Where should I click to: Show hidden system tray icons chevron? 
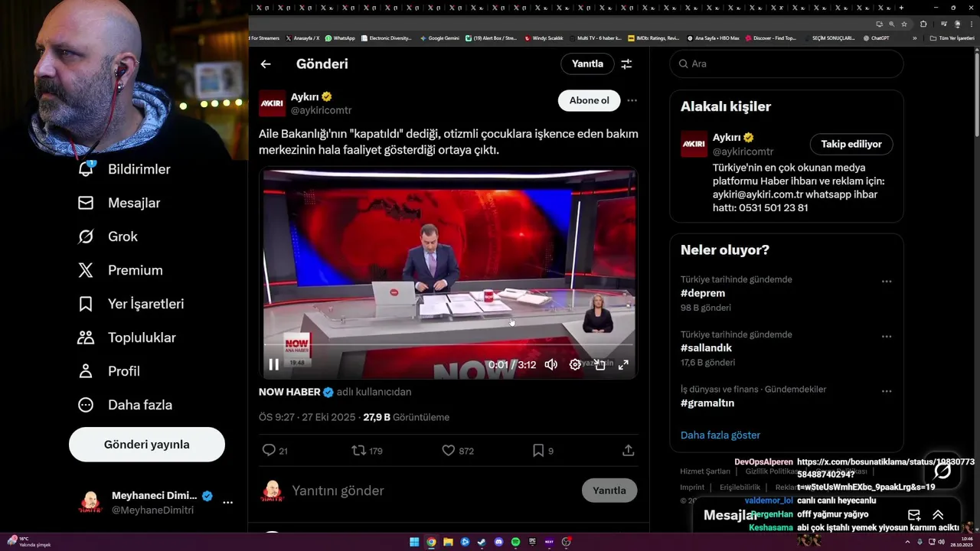909,542
